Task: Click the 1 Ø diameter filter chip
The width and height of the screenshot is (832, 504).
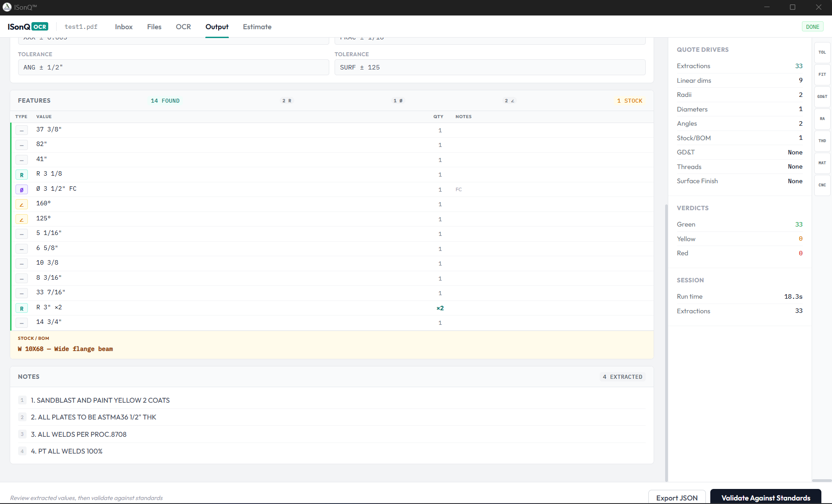Action: point(398,101)
